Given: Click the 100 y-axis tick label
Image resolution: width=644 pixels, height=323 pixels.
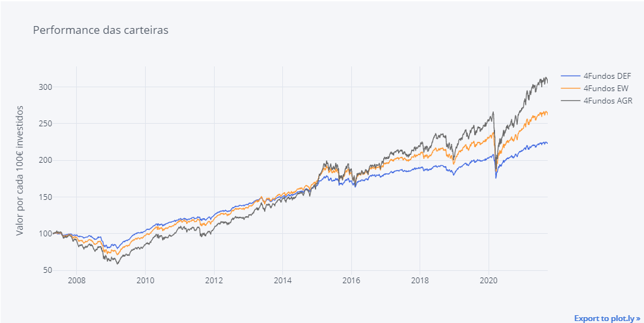Looking at the screenshot, I should point(44,234).
